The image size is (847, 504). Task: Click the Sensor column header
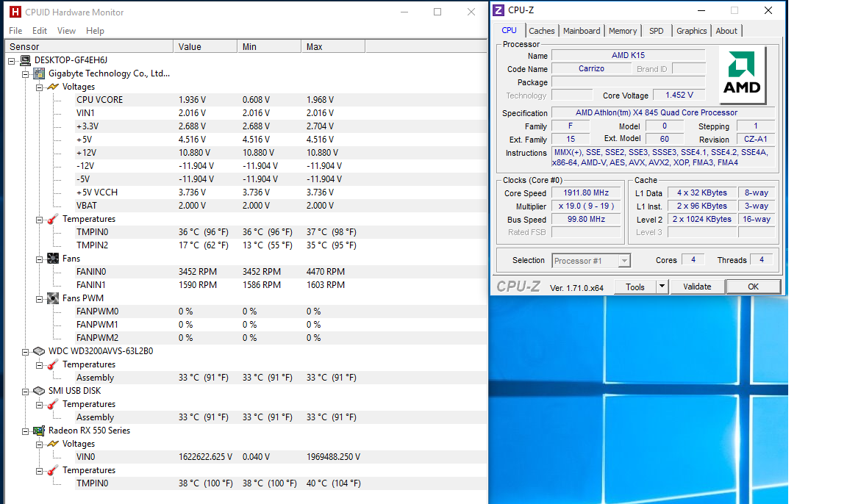(x=89, y=47)
